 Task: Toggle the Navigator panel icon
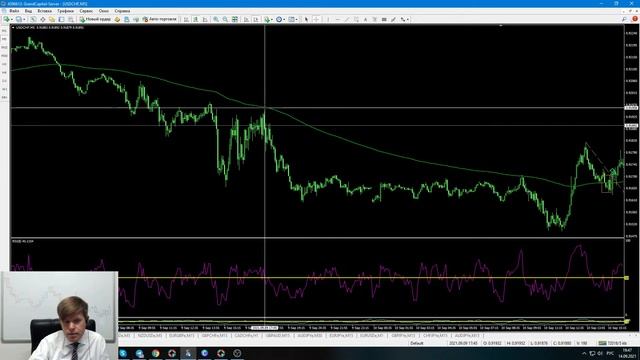[52, 19]
